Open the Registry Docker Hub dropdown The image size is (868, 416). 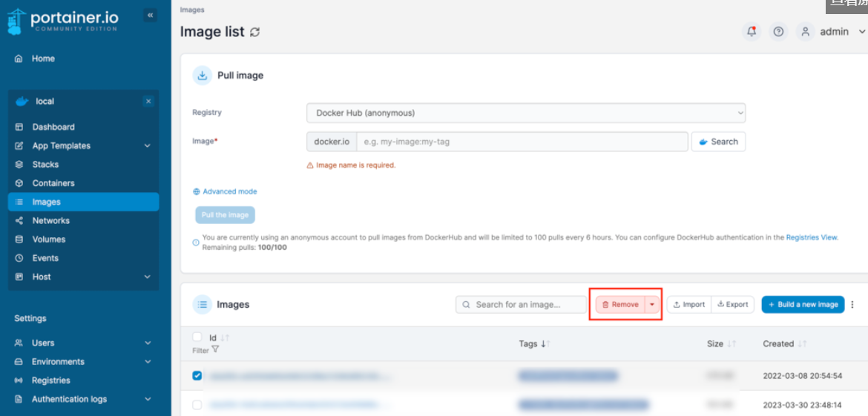click(525, 113)
